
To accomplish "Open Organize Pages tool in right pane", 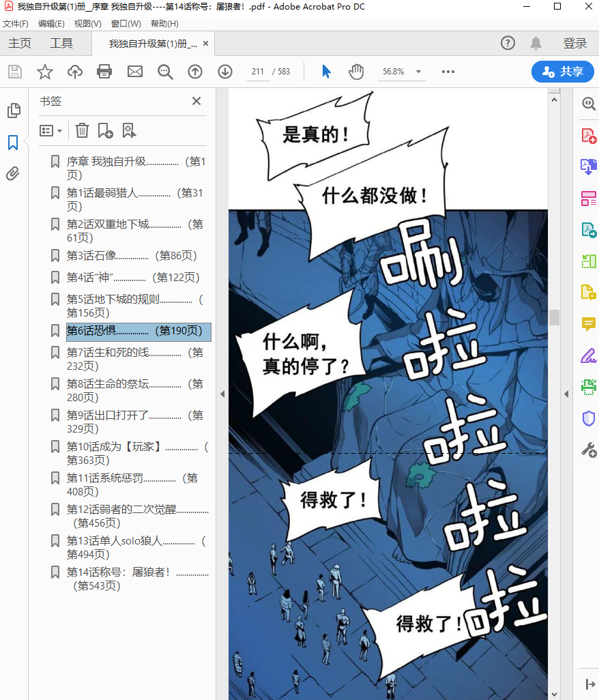I will 588,199.
